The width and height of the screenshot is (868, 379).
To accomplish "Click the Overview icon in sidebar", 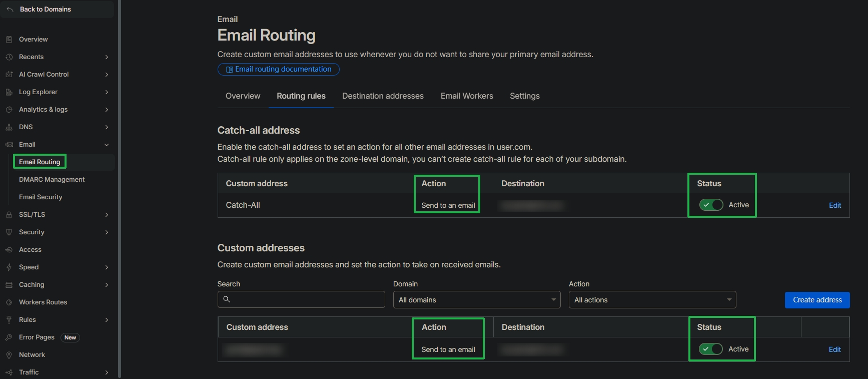I will pyautogui.click(x=9, y=40).
